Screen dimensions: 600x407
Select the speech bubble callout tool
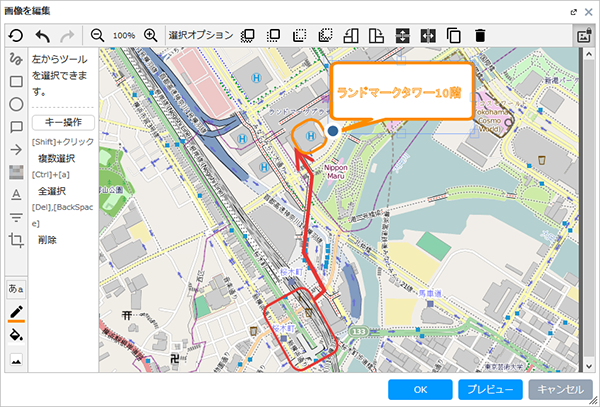pos(16,128)
